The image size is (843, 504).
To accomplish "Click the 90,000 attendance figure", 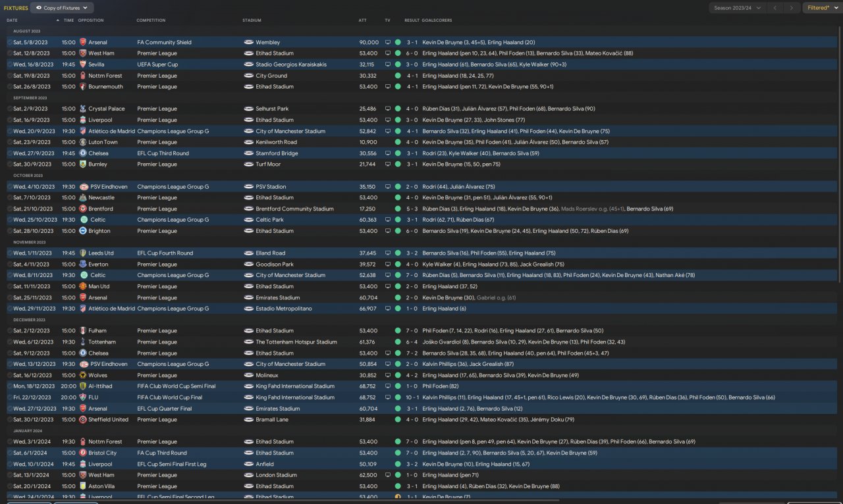I will click(x=369, y=42).
